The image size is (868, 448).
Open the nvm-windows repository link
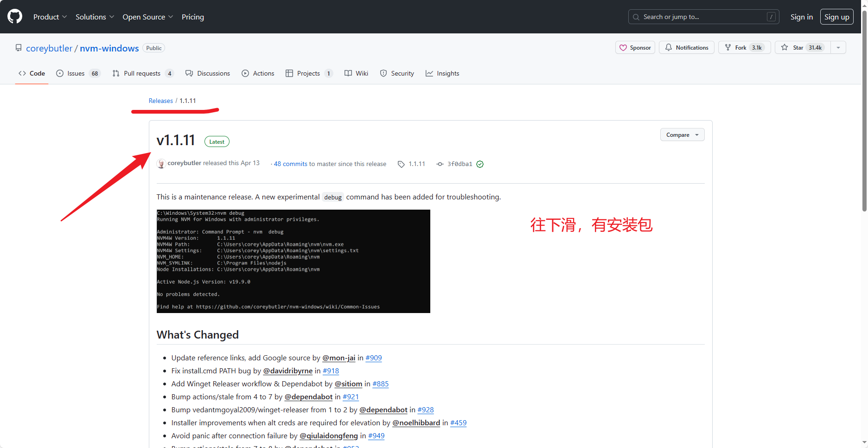pos(109,48)
